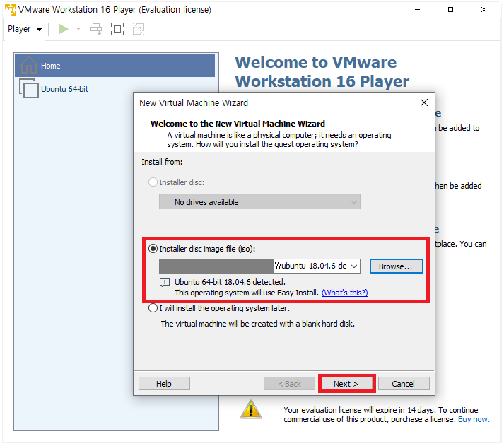Click the Help button in the wizard
Viewport: 504px width, 446px height.
[164, 384]
